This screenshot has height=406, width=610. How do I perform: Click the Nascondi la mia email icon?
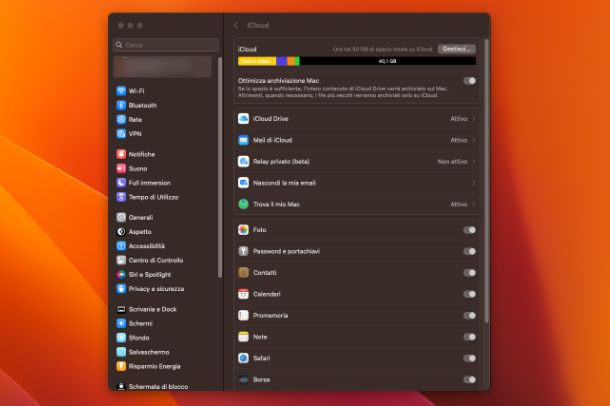(x=244, y=183)
